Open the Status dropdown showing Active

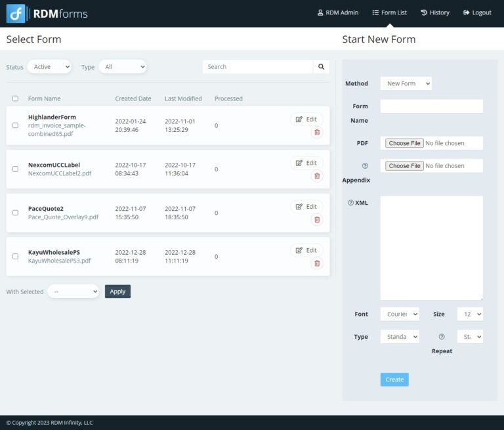[49, 67]
